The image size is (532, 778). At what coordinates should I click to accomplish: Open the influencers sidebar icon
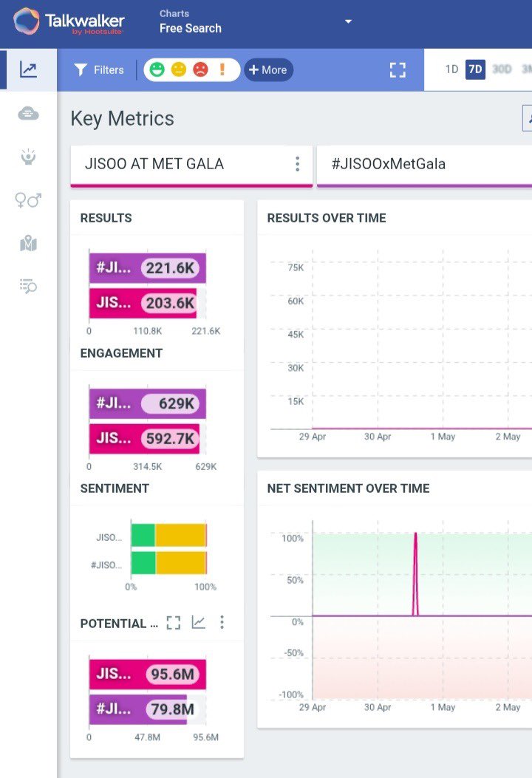coord(28,157)
